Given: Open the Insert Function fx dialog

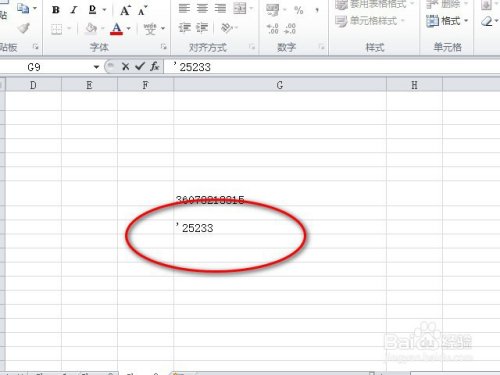Looking at the screenshot, I should coord(154,67).
